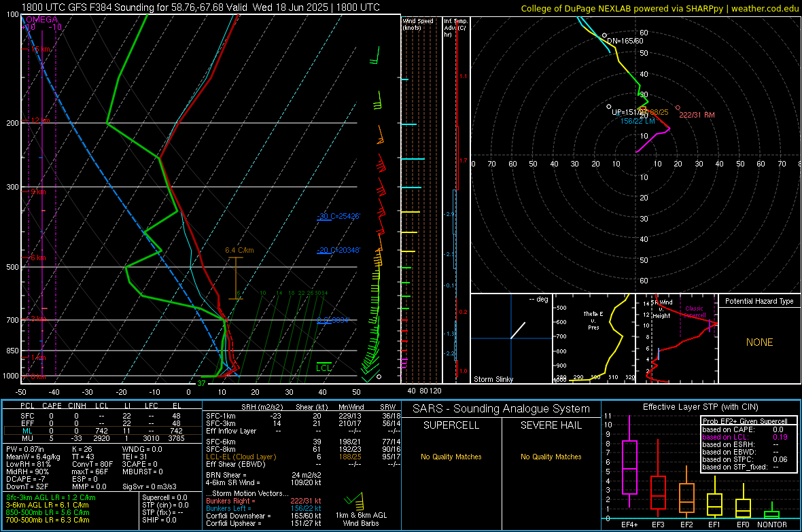Click the Storm Slinky label

coord(493,379)
